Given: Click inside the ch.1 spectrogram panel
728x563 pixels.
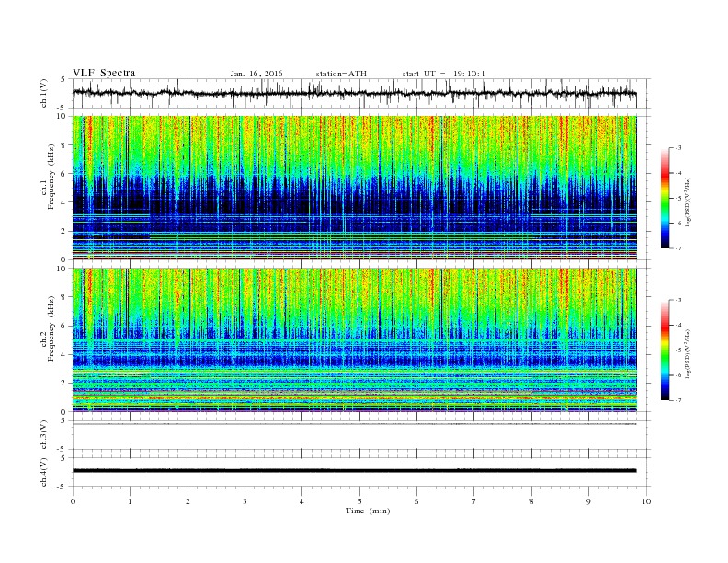Looking at the screenshot, I should pos(354,188).
